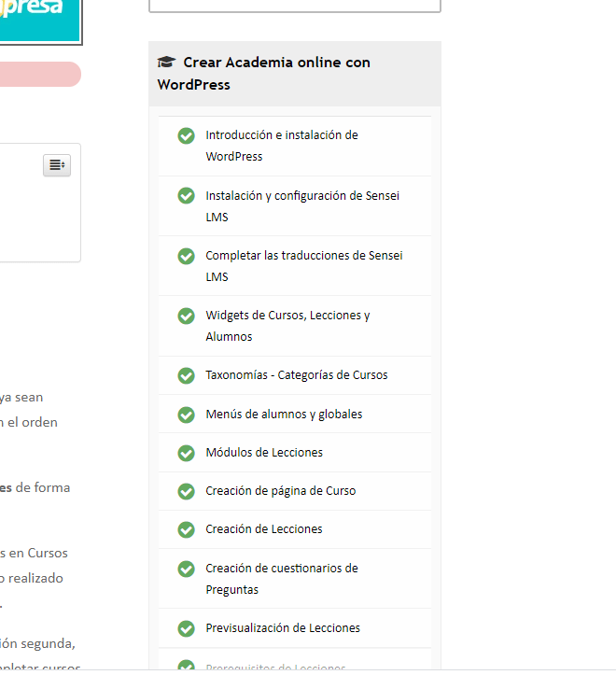
Task: Open lesson Menús de alumnos y globales
Action: click(x=284, y=415)
